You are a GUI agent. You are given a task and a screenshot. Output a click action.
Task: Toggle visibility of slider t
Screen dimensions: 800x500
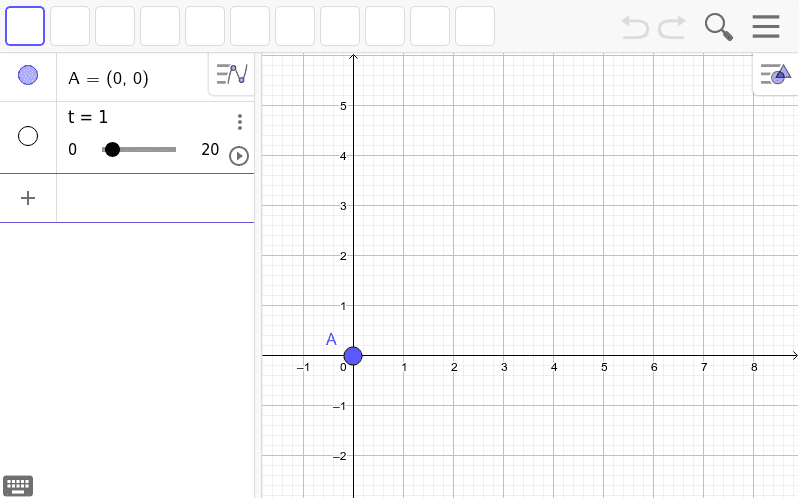coord(28,136)
